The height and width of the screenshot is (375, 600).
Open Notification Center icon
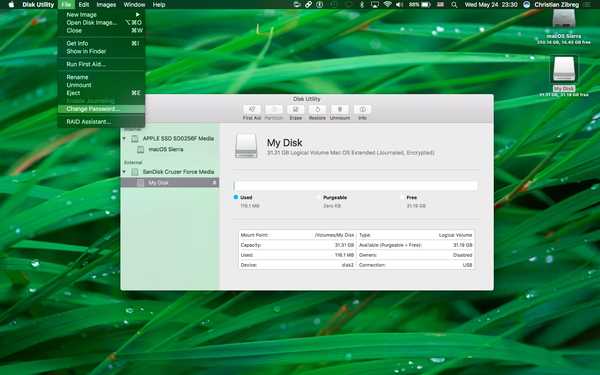tap(587, 5)
